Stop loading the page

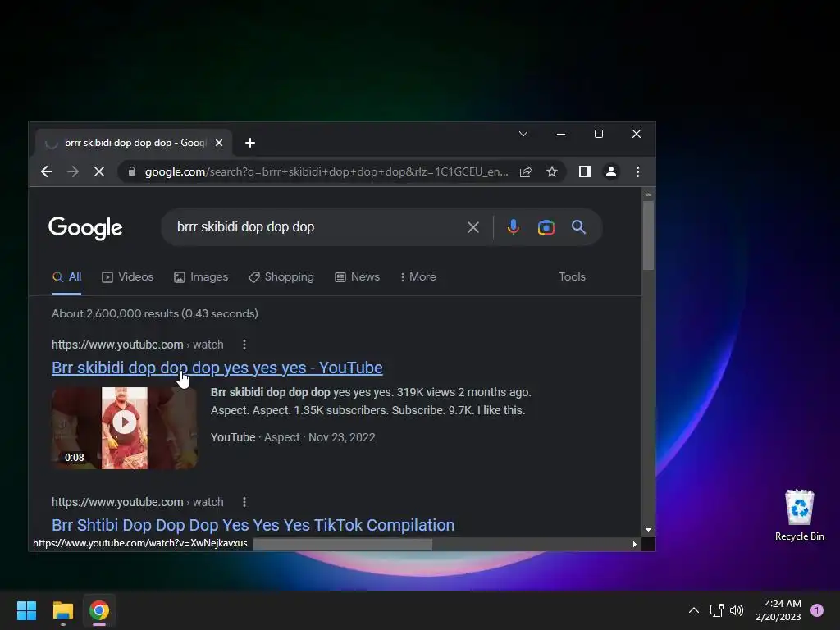tap(99, 171)
